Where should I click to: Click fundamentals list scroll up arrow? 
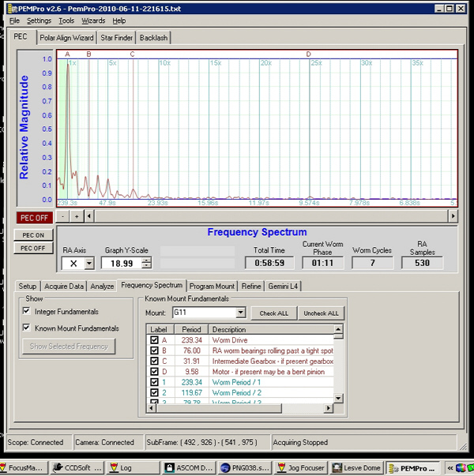point(338,328)
